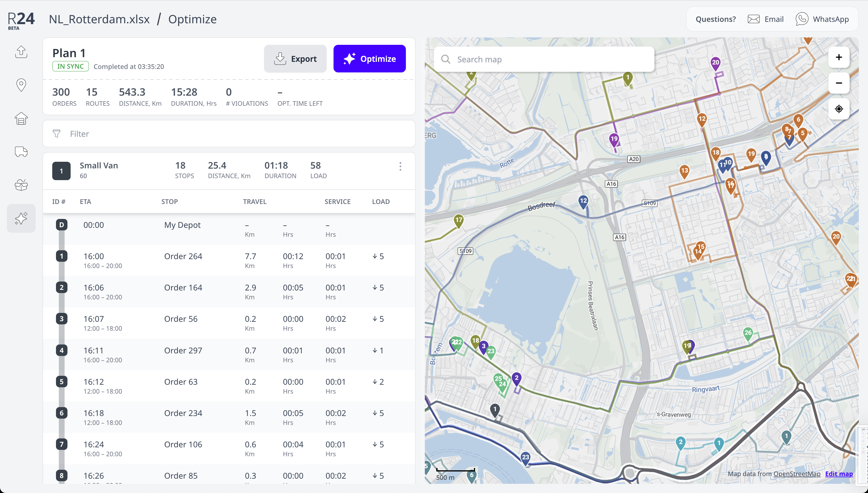Open the locations pin sidebar icon
The width and height of the screenshot is (868, 493).
[21, 85]
